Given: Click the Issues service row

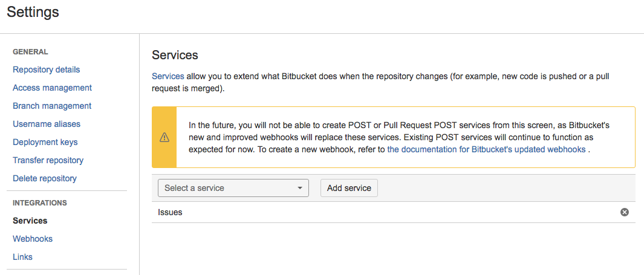Looking at the screenshot, I should pyautogui.click(x=394, y=212).
